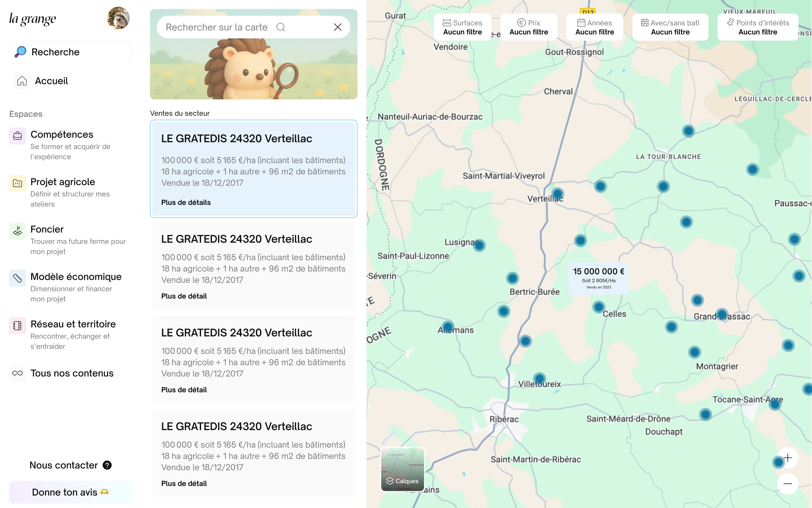Click the Foncier land icon

coord(17,231)
